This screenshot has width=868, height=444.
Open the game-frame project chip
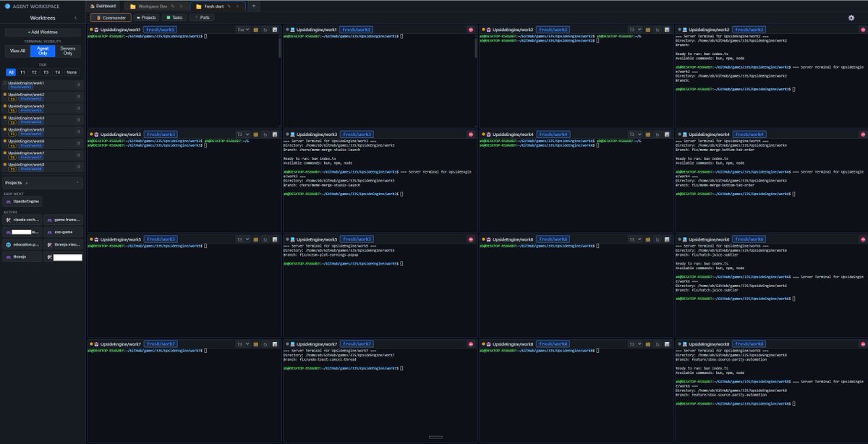(64, 220)
